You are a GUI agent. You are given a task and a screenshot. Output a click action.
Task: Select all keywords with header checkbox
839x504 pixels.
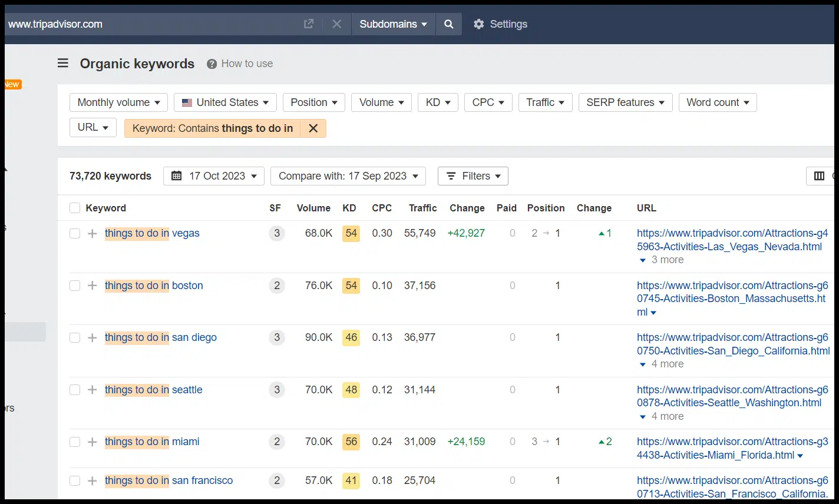tap(75, 208)
